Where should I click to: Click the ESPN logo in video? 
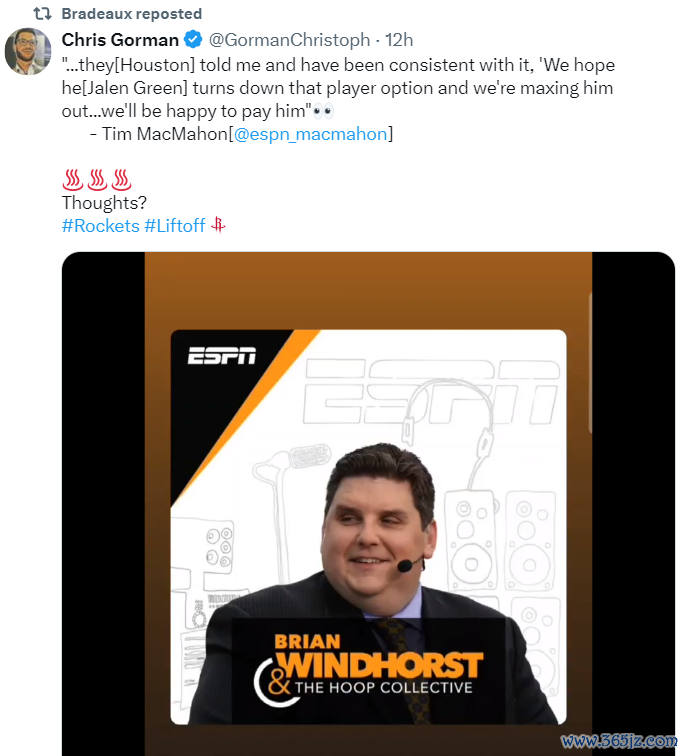click(x=222, y=356)
